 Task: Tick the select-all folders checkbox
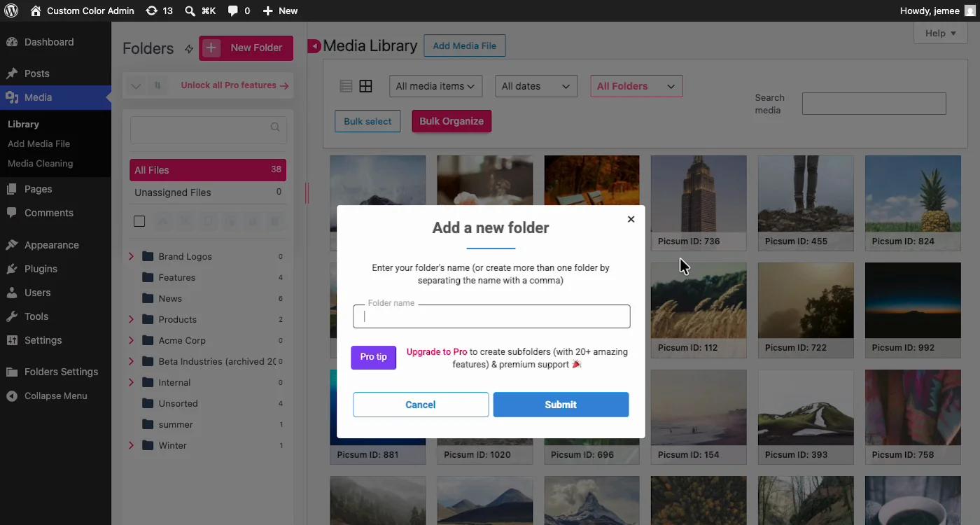(139, 221)
